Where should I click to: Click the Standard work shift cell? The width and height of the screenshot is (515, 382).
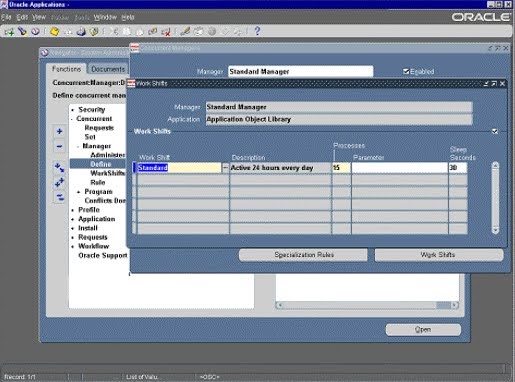pos(179,168)
